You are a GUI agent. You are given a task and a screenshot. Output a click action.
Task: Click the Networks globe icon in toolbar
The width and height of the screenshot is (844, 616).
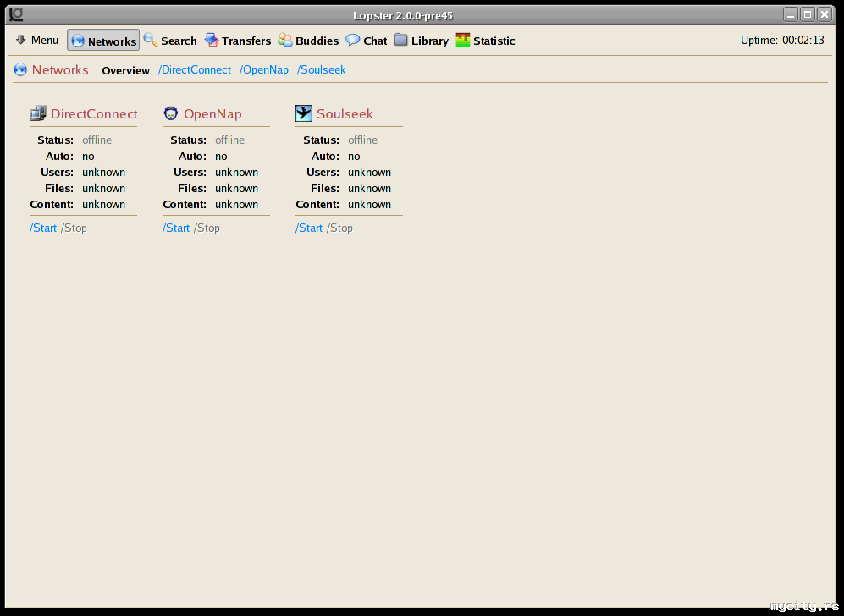(78, 41)
